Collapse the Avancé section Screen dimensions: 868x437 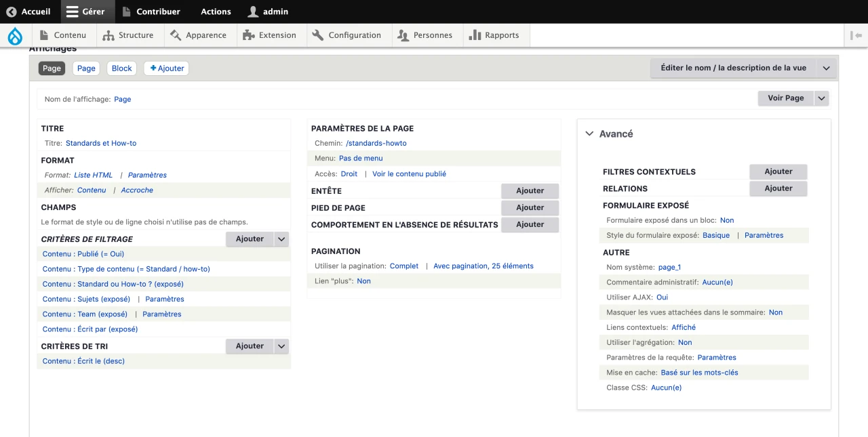click(609, 134)
